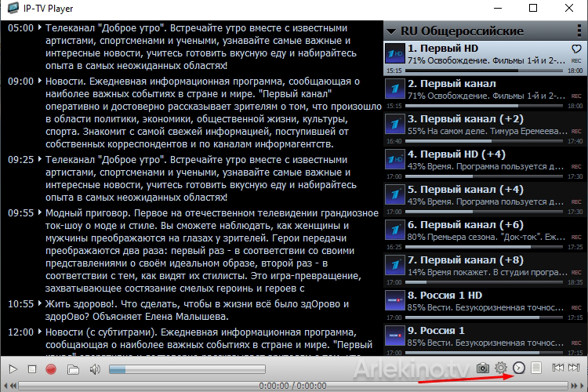Toggle the channel list panel icon
The height and width of the screenshot is (392, 588).
point(536,368)
